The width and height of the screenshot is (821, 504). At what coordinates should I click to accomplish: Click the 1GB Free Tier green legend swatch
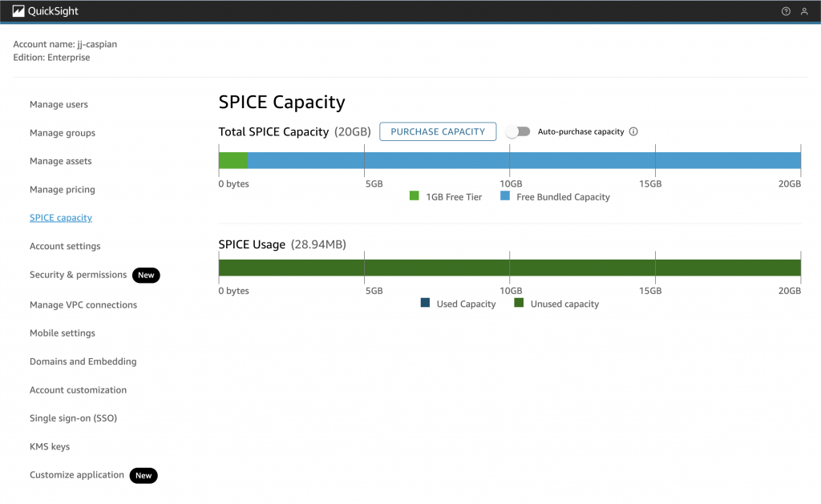(415, 196)
